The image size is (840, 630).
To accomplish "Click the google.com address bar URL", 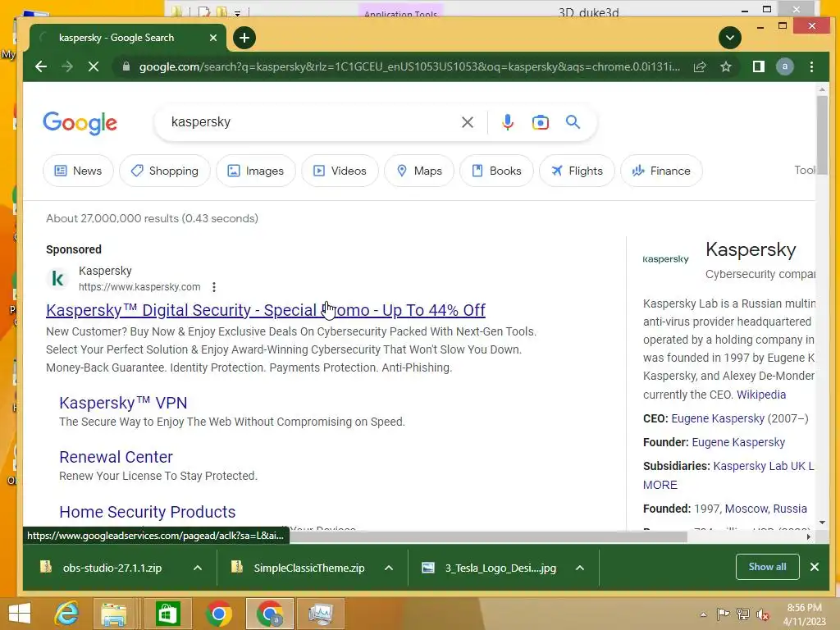I will (409, 66).
